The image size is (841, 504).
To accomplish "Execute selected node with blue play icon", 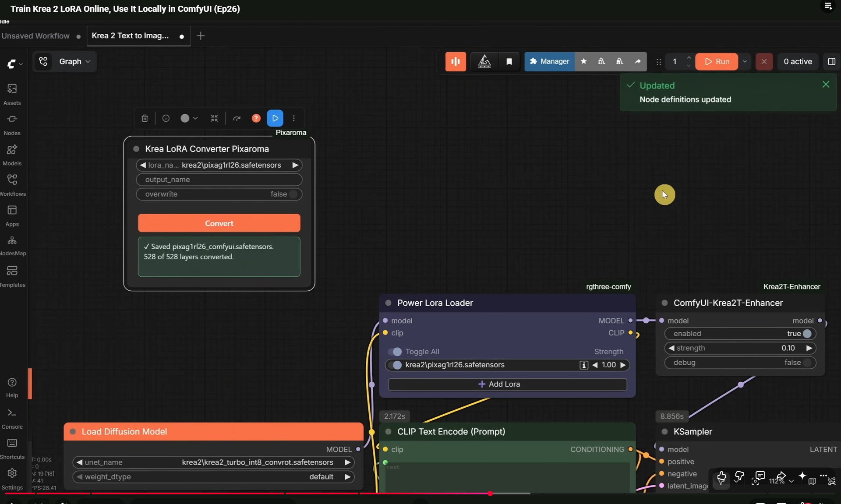I will [x=275, y=118].
